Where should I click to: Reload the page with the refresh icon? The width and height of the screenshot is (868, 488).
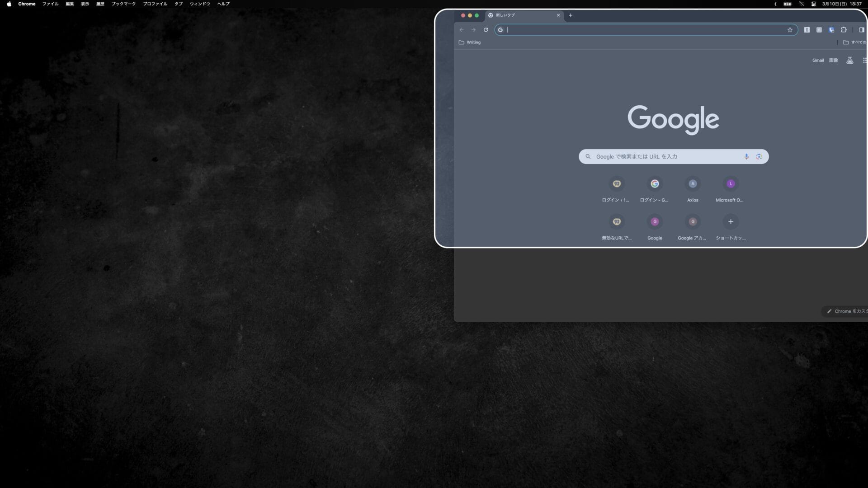486,30
